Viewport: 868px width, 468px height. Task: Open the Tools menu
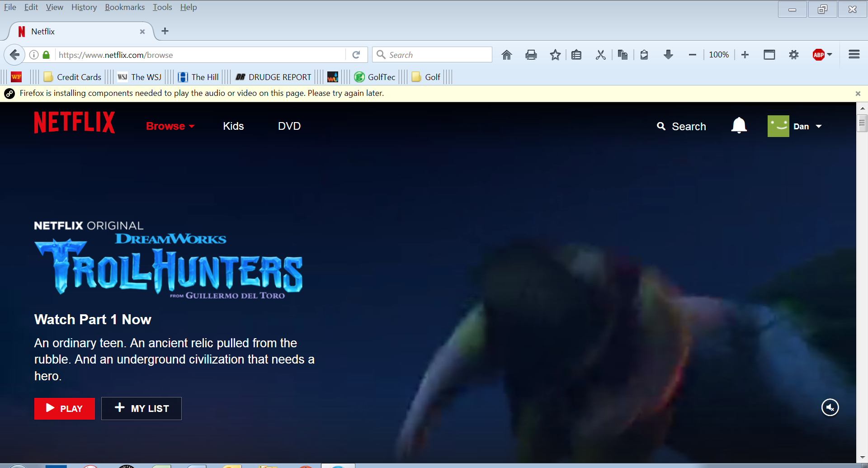tap(162, 7)
